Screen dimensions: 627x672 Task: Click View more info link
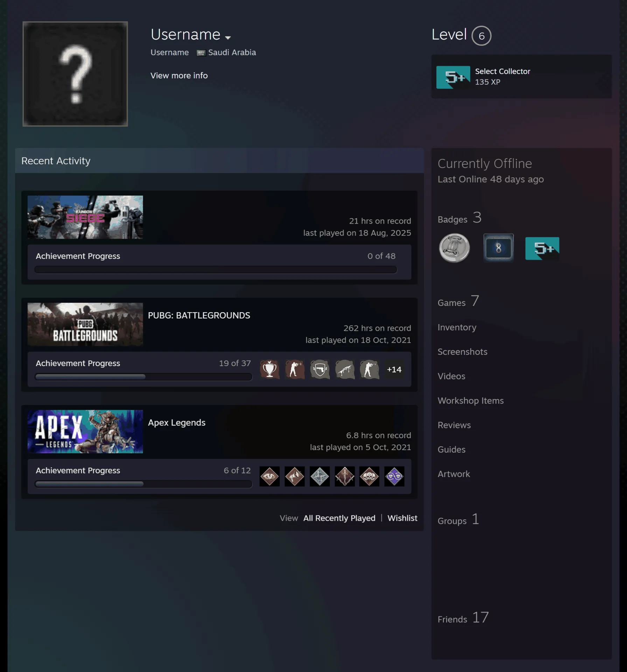pyautogui.click(x=179, y=76)
